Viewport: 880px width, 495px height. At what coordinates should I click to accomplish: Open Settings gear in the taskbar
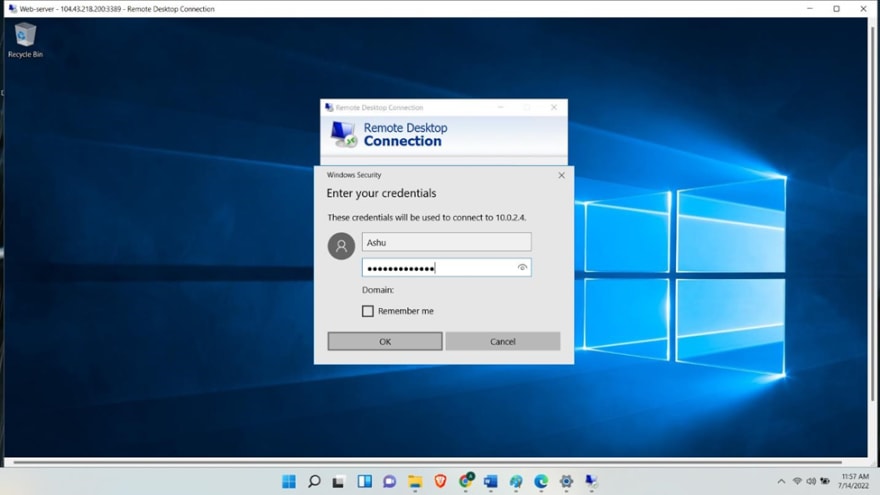click(x=566, y=481)
